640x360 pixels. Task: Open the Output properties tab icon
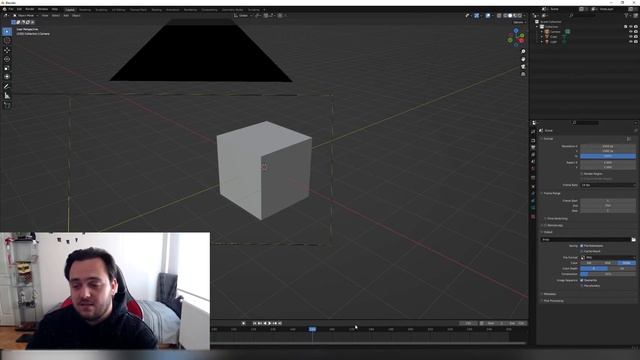tap(533, 147)
